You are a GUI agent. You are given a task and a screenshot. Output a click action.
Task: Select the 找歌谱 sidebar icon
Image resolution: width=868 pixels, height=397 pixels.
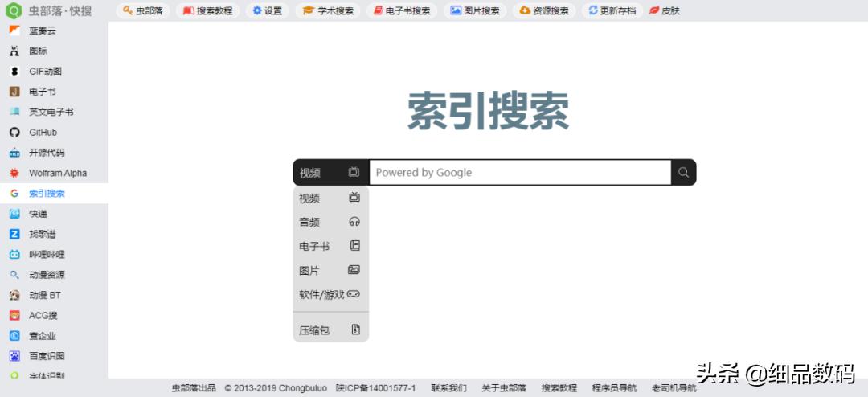click(15, 234)
